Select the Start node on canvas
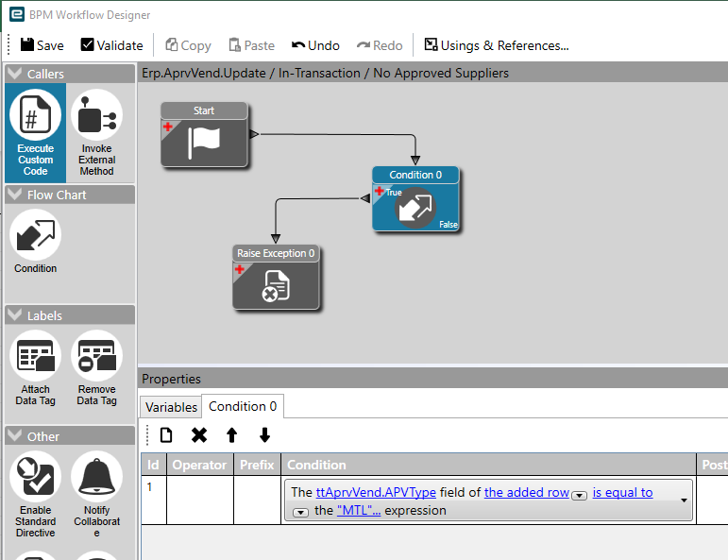 point(204,134)
